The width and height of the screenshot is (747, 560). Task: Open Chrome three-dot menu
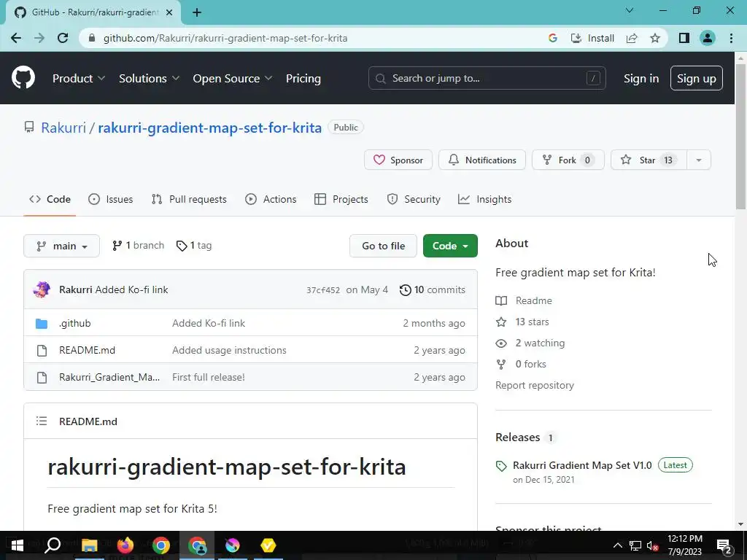coord(731,38)
